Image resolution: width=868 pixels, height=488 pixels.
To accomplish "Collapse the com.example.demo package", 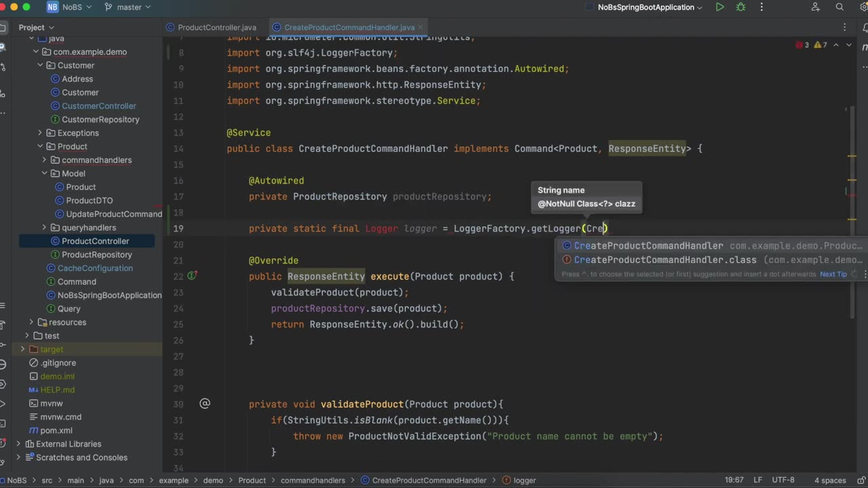I will click(36, 52).
